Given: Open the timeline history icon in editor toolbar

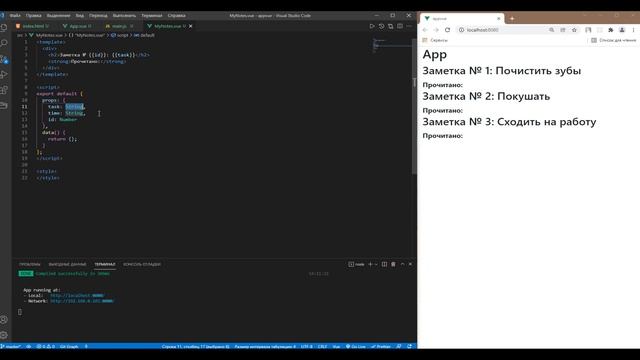Looking at the screenshot, I should click(x=381, y=26).
